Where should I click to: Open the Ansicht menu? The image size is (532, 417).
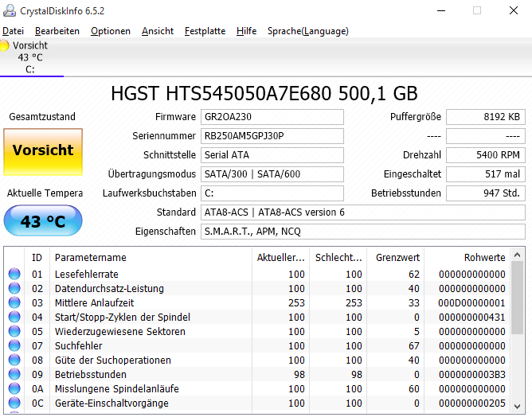[x=158, y=31]
